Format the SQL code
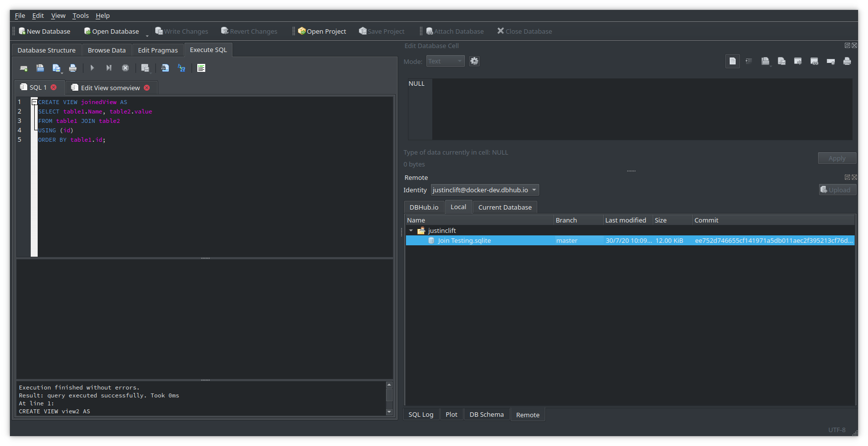 pos(181,68)
